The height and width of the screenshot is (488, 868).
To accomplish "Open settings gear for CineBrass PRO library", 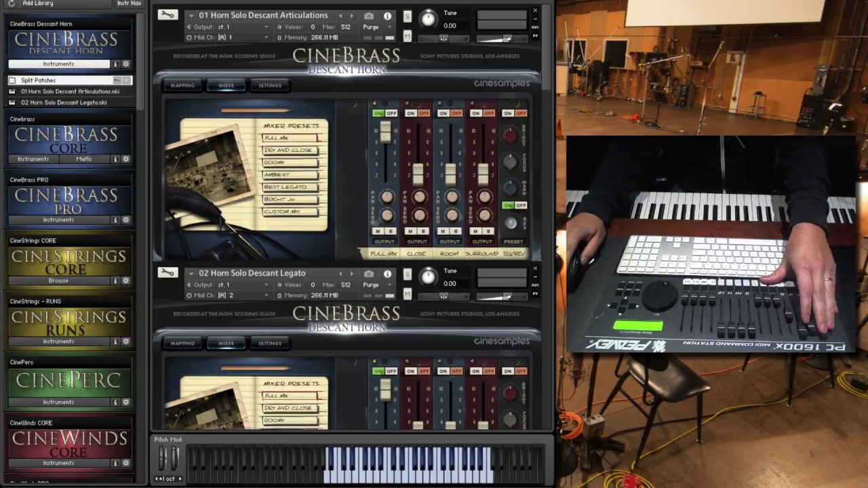I will 125,220.
